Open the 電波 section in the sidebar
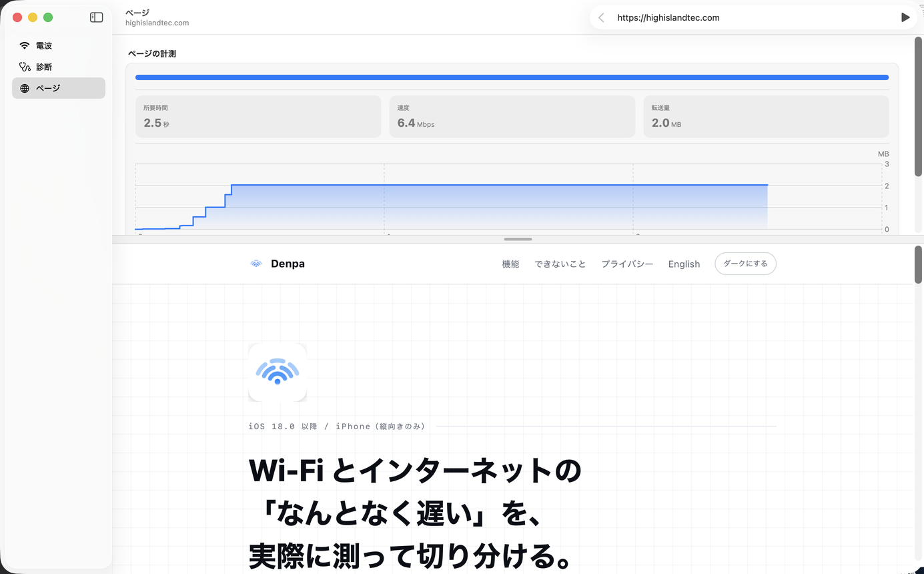 (x=59, y=46)
